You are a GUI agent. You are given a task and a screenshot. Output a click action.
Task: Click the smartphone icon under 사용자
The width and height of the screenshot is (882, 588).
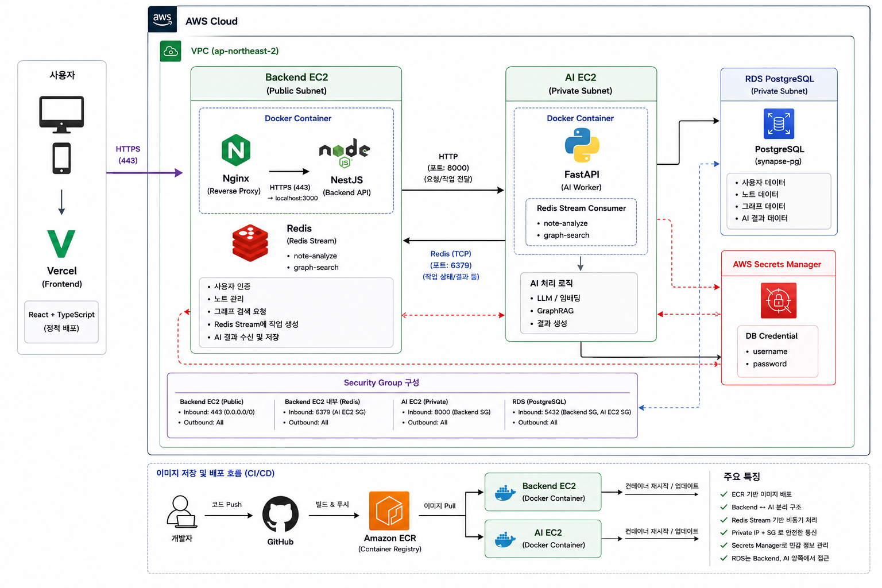(x=61, y=158)
